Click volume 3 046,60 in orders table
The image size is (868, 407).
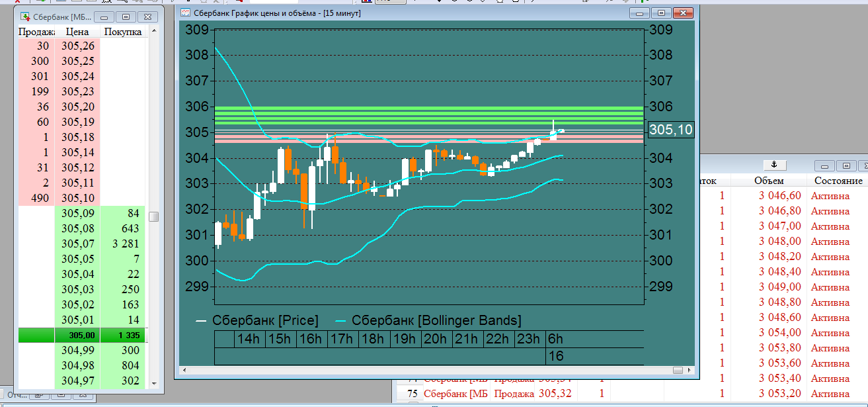[779, 195]
